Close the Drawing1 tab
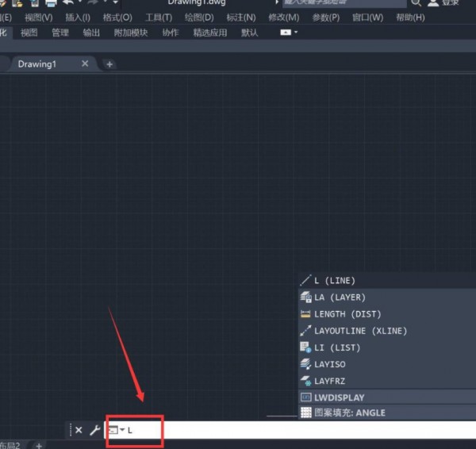 [85, 63]
